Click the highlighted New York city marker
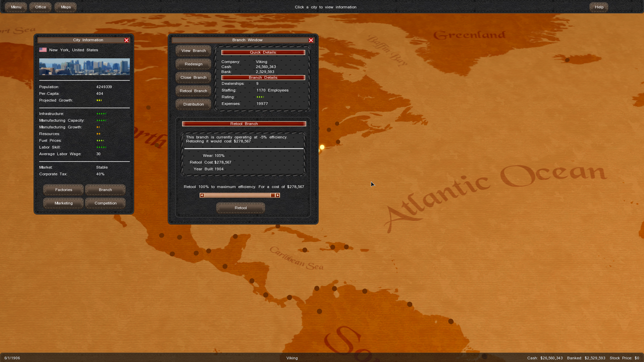 click(x=322, y=147)
